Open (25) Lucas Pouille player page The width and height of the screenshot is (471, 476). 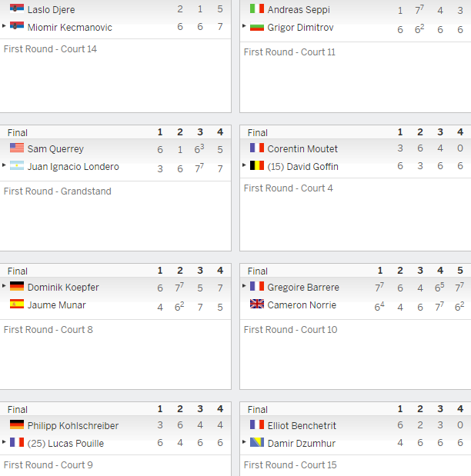click(x=65, y=443)
